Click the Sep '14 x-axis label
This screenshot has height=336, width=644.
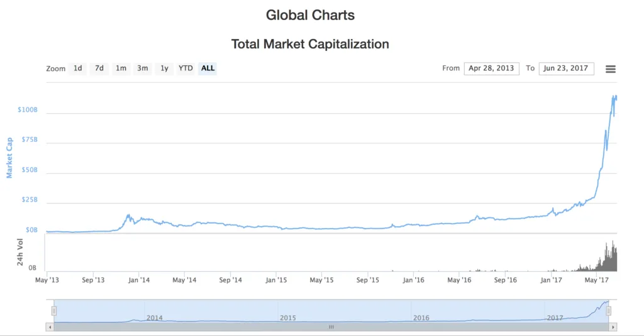[230, 280]
